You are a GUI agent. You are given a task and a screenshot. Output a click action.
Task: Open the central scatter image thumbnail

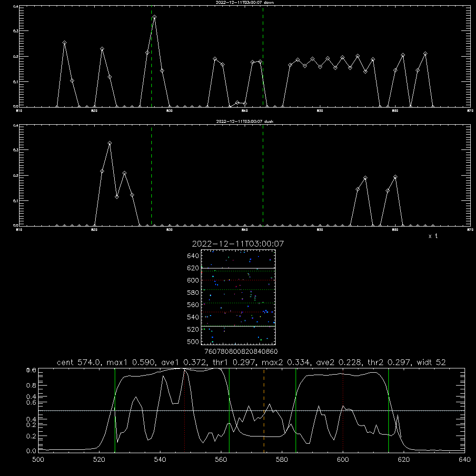click(x=238, y=297)
